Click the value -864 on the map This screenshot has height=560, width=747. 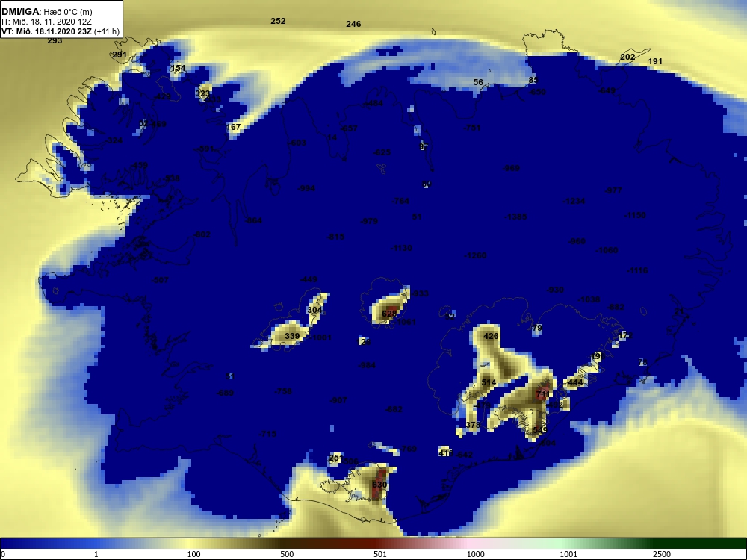[x=253, y=220]
